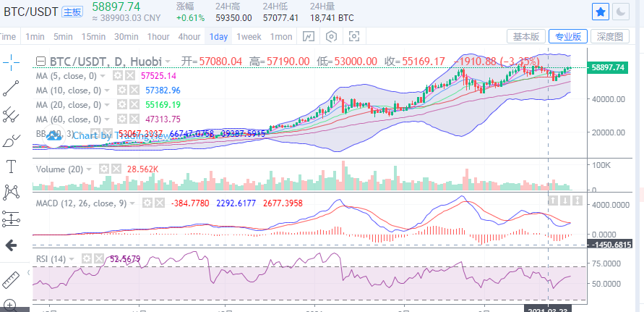Switch to the 4hour interval
This screenshot has width=644, height=312.
click(189, 37)
